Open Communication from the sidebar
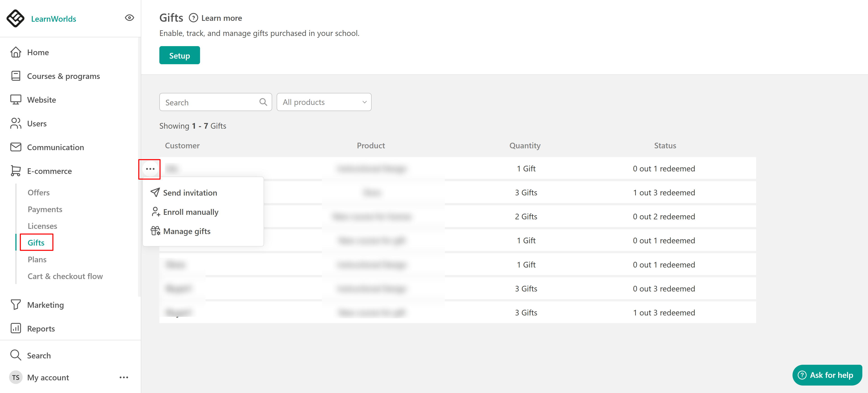The width and height of the screenshot is (868, 393). click(55, 147)
